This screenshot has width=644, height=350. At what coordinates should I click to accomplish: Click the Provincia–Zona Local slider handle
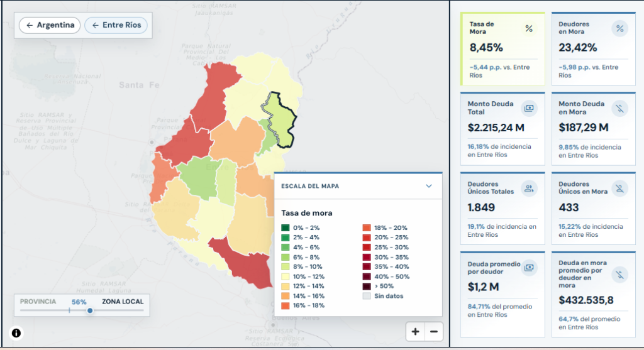point(90,310)
